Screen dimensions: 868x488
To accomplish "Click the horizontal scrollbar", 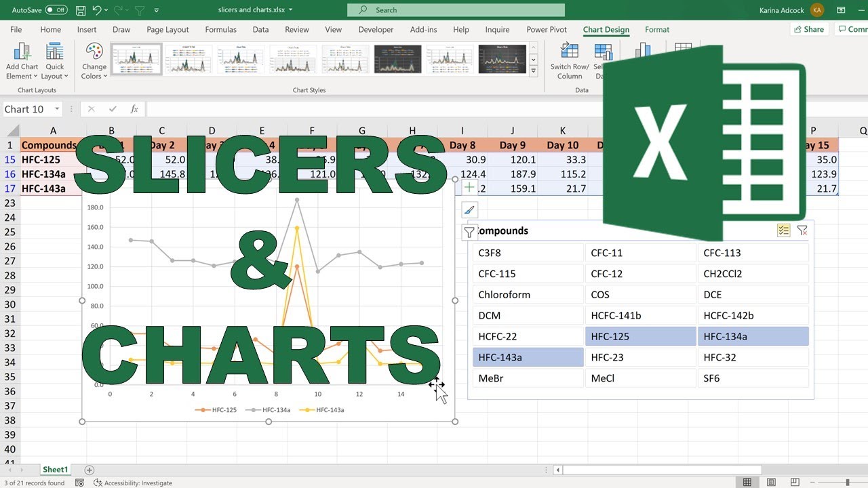I will 662,470.
